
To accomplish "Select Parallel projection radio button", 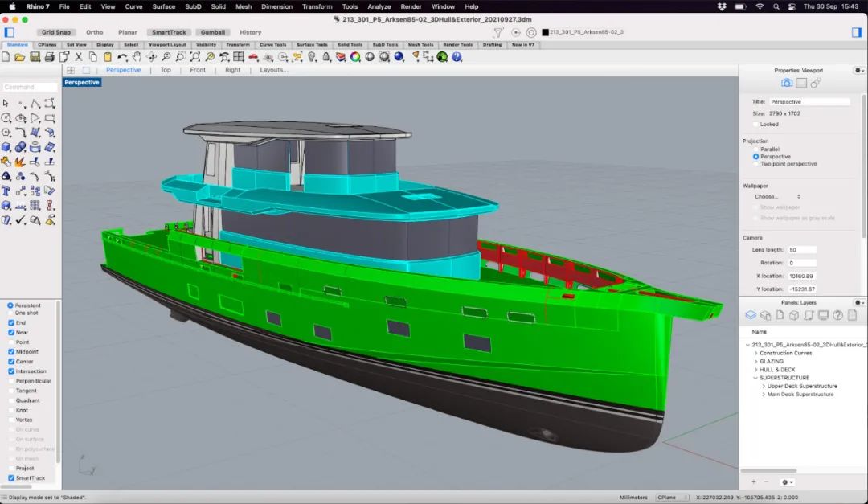I will (756, 150).
